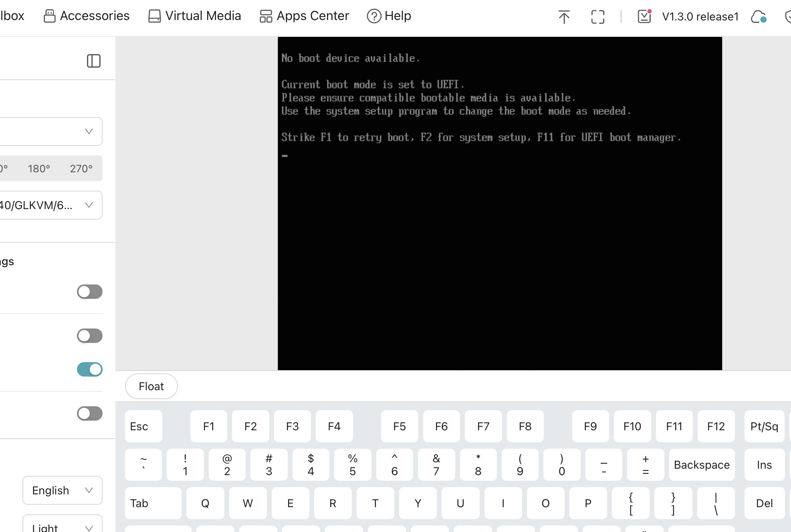Viewport: 791px width, 532px height.
Task: Select 270° rotation option
Action: pos(81,168)
